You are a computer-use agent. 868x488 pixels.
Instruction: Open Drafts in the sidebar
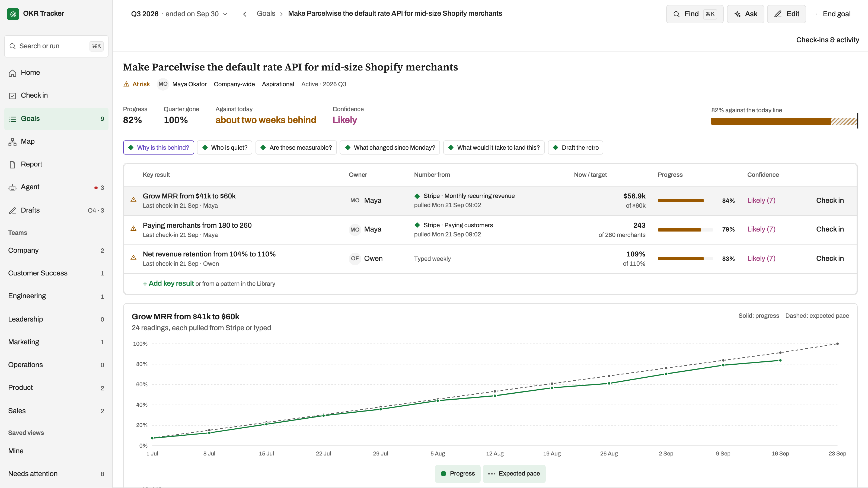[56, 210]
